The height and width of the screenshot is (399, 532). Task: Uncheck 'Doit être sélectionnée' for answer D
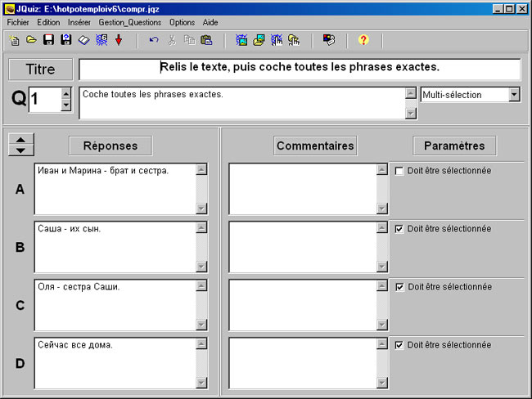[x=399, y=345]
